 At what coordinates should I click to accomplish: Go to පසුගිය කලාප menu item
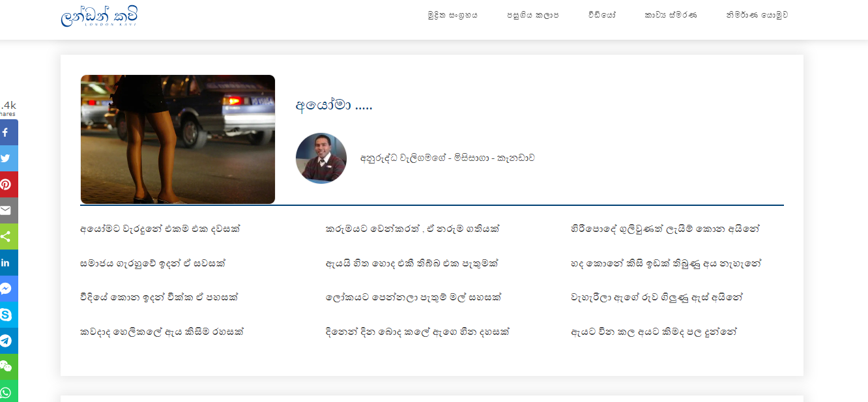(x=532, y=15)
